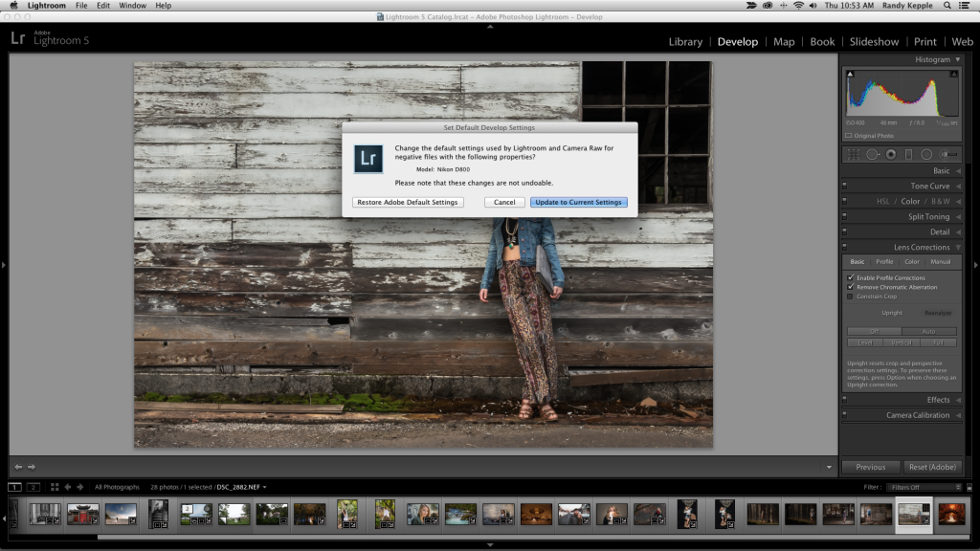
Task: Open Spotlight search in menu bar
Action: click(947, 6)
